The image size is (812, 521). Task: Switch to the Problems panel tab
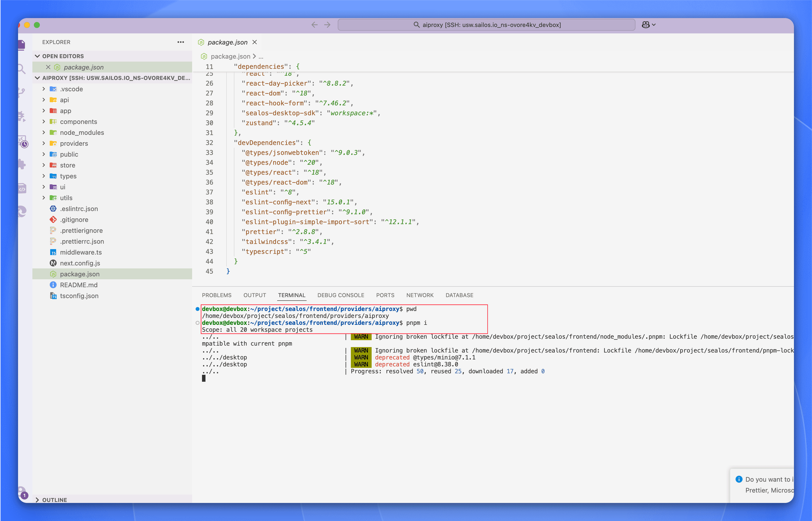pyautogui.click(x=216, y=295)
